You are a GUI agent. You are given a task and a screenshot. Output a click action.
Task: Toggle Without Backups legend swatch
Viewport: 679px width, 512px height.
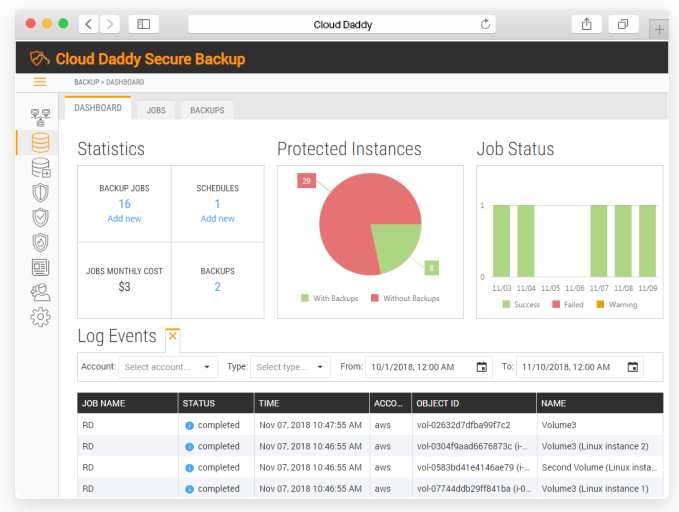(x=375, y=298)
